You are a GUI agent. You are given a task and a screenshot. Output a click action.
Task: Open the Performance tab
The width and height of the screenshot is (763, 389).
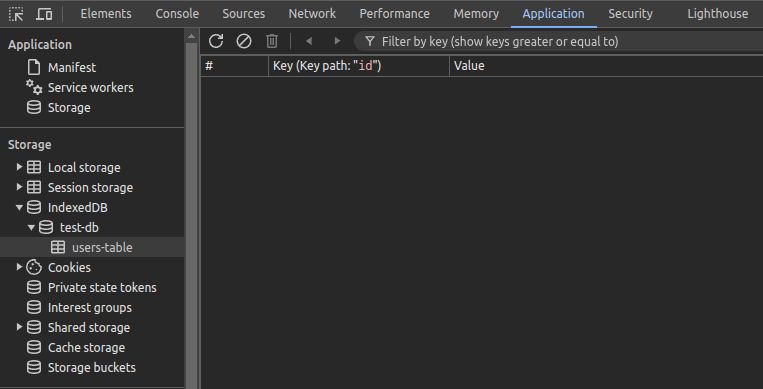click(x=394, y=14)
